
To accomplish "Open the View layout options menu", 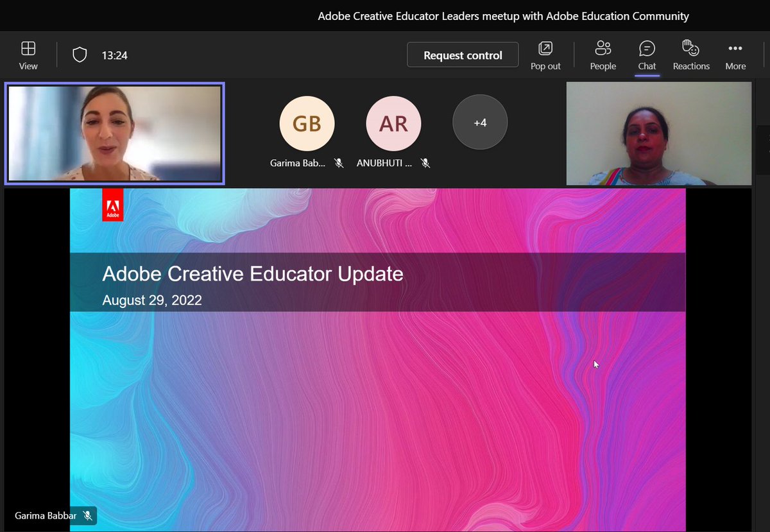I will pos(28,55).
